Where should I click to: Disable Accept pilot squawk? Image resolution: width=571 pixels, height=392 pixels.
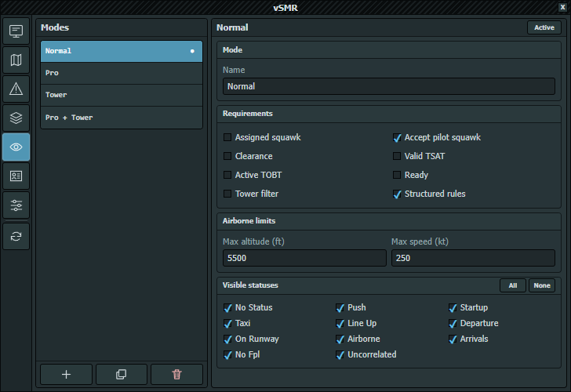(x=397, y=137)
